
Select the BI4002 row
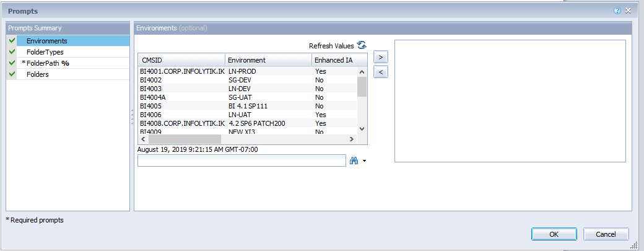tap(248, 80)
